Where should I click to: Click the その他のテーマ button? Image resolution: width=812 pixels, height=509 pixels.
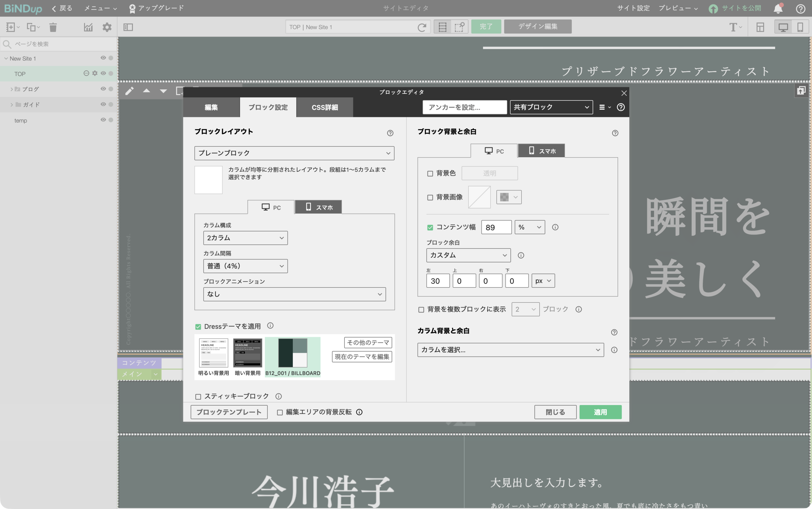point(368,342)
